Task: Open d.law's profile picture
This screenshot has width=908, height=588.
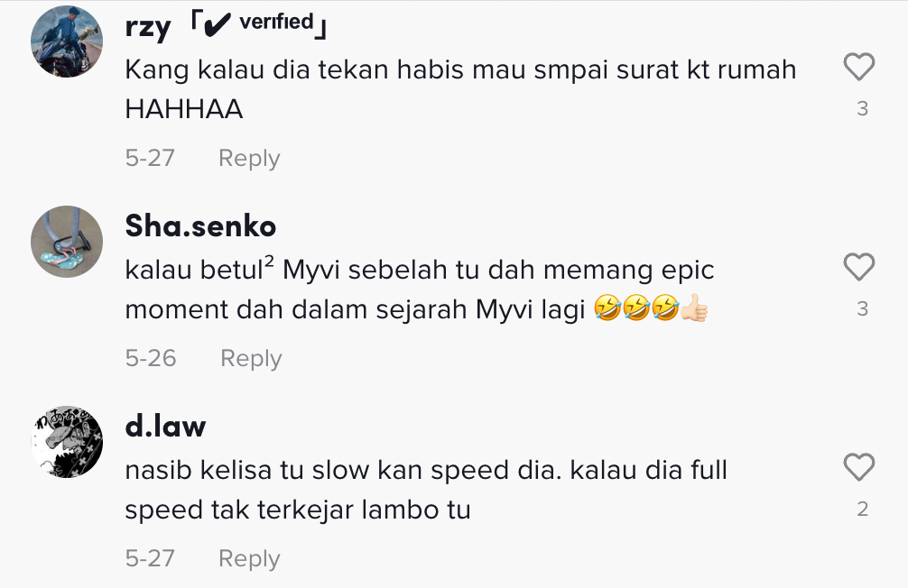Action: tap(67, 442)
